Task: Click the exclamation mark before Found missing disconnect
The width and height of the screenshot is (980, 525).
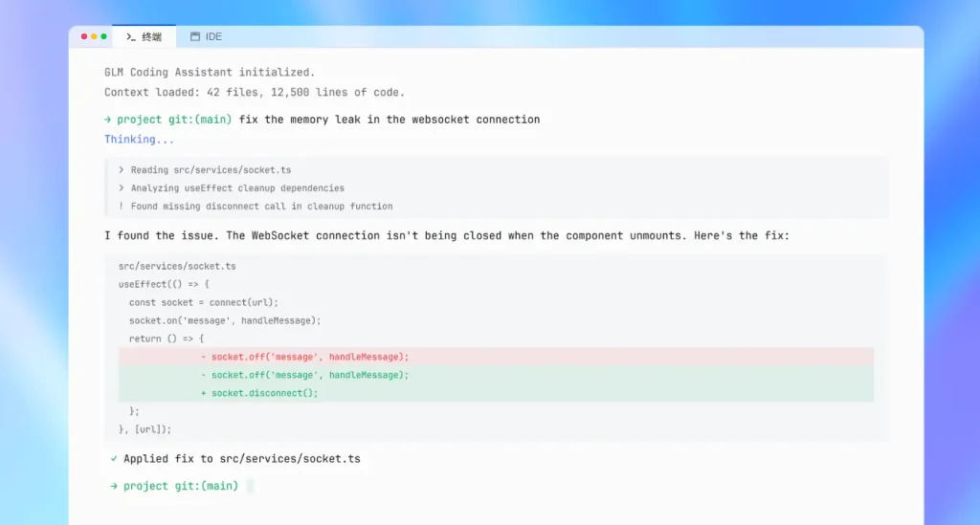Action: click(122, 206)
